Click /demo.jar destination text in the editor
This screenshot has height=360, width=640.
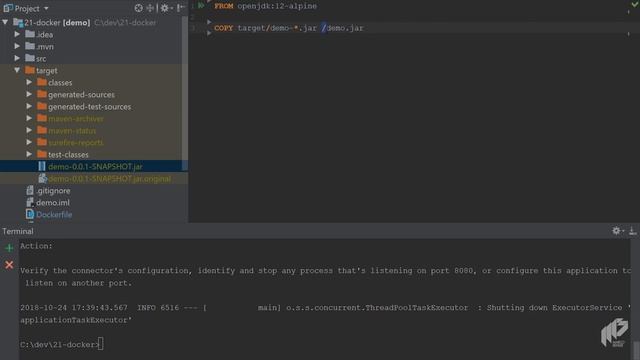[x=342, y=28]
